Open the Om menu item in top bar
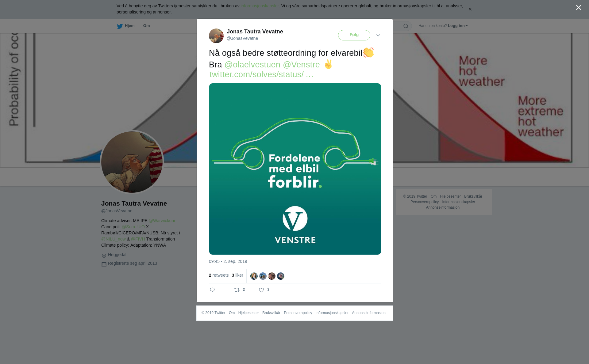The height and width of the screenshot is (364, 589). 146,26
